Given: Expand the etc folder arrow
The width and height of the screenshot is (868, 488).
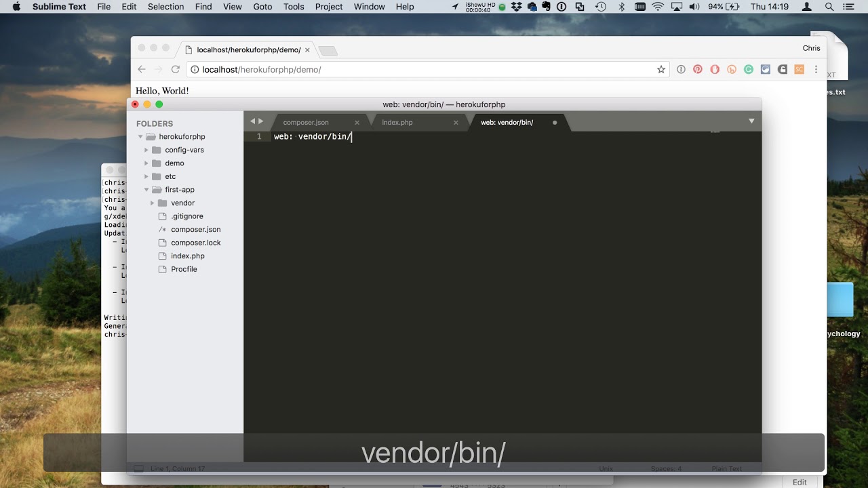Looking at the screenshot, I should 146,176.
